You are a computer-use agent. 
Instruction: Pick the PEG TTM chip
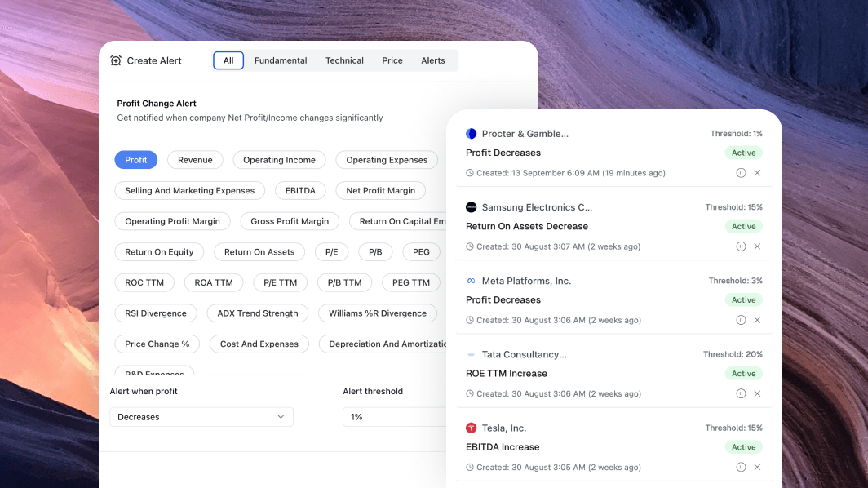[411, 282]
